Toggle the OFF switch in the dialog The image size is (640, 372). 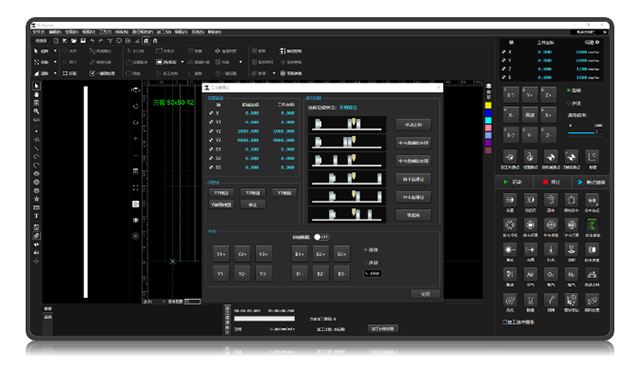[321, 237]
